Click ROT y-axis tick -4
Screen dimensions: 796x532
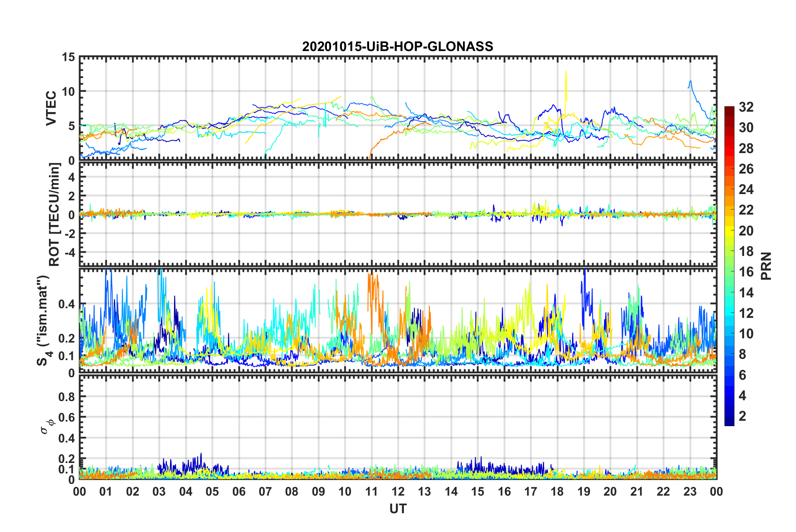[x=70, y=253]
